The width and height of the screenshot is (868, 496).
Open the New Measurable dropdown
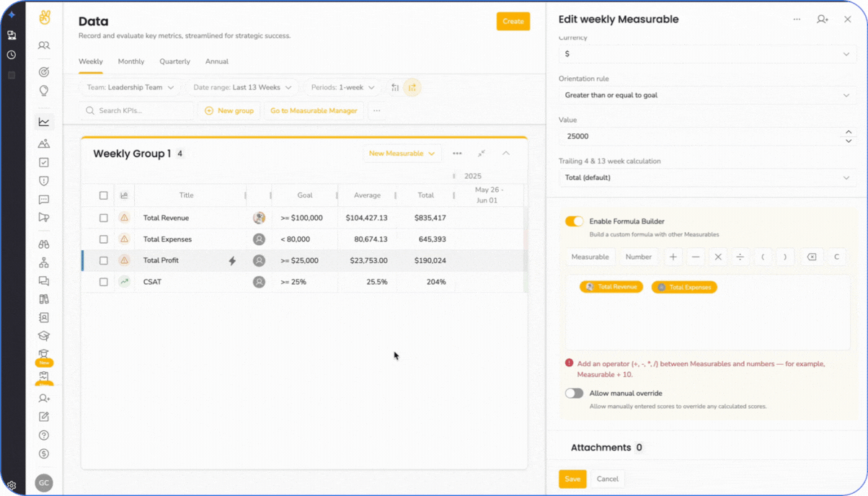402,154
